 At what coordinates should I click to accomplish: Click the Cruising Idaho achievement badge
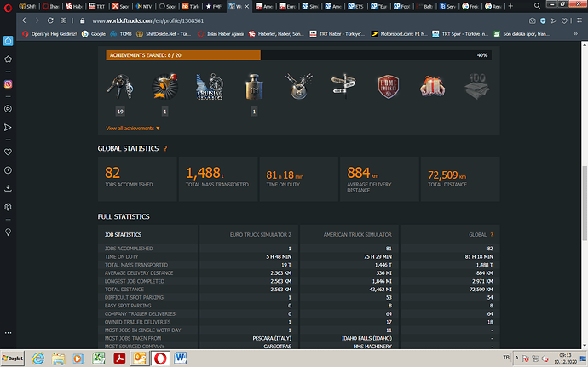[x=210, y=87]
